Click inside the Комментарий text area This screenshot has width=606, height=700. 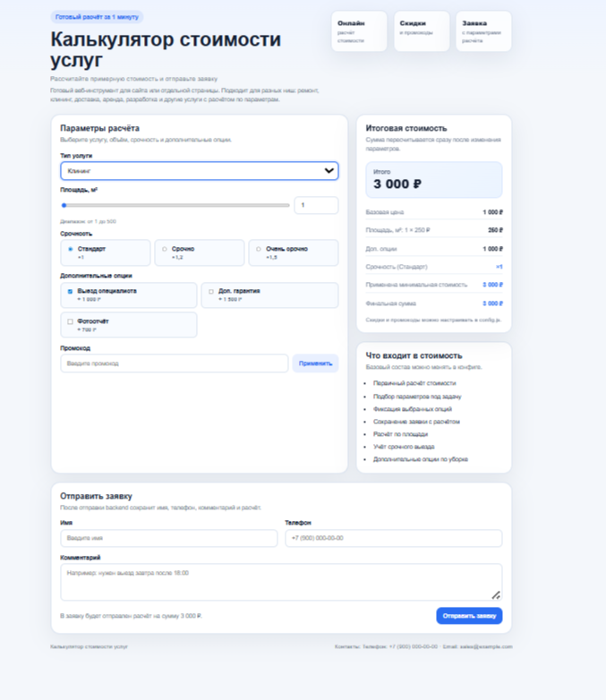pos(280,581)
